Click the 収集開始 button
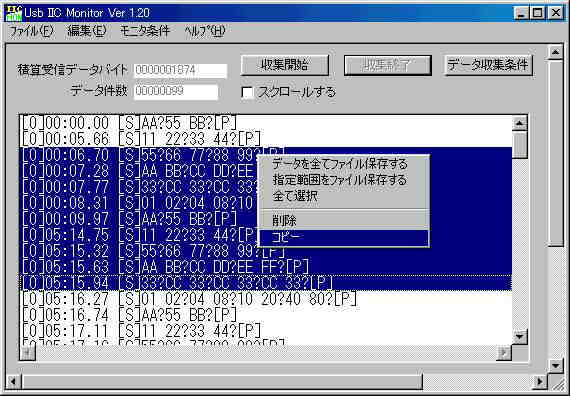The width and height of the screenshot is (570, 396). tap(285, 65)
